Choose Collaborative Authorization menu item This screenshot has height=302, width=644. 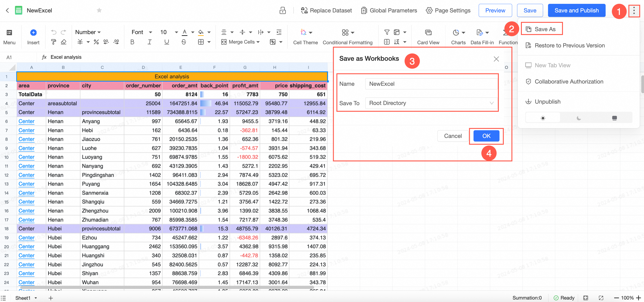[x=569, y=82]
